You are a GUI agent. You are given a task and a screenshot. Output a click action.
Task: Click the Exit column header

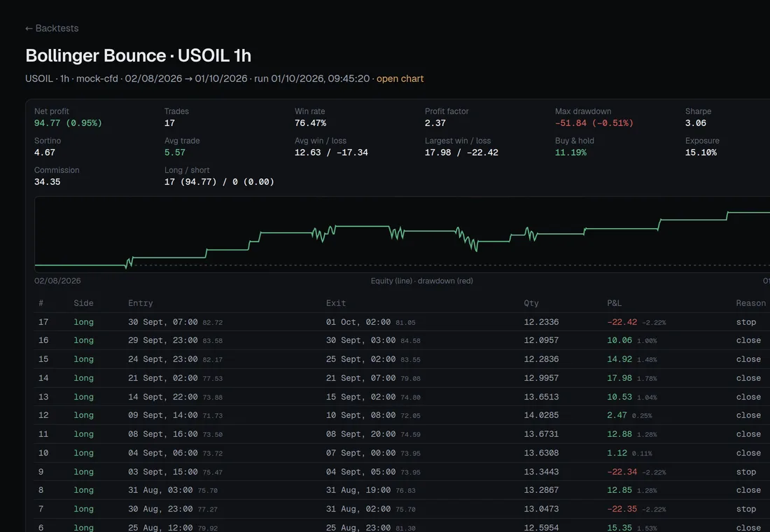(336, 303)
